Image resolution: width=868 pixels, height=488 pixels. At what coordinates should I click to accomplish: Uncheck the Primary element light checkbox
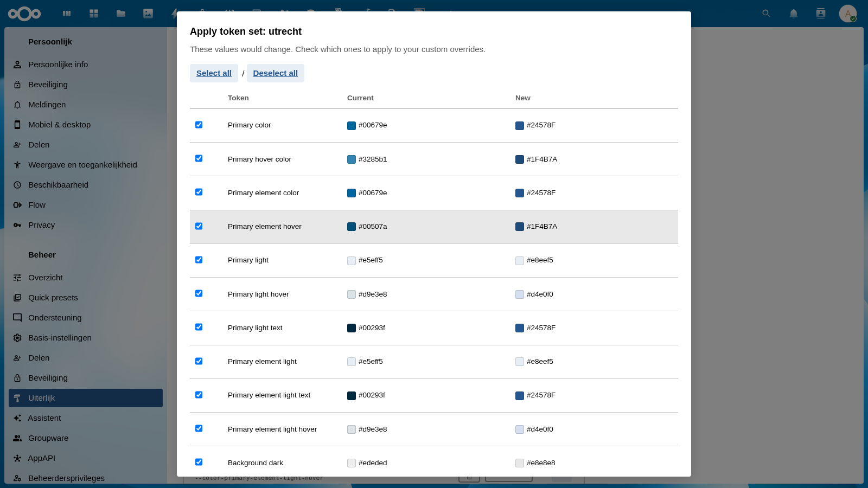coord(199,361)
